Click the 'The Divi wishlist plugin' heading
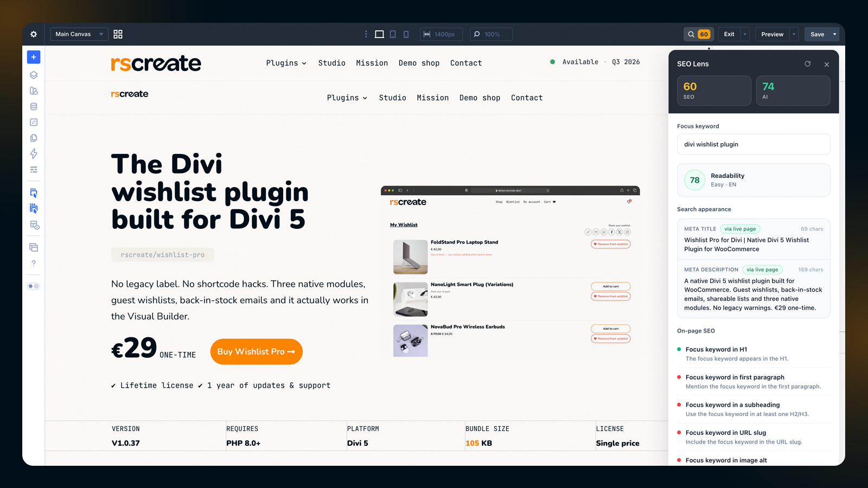The height and width of the screenshot is (488, 868). (210, 191)
